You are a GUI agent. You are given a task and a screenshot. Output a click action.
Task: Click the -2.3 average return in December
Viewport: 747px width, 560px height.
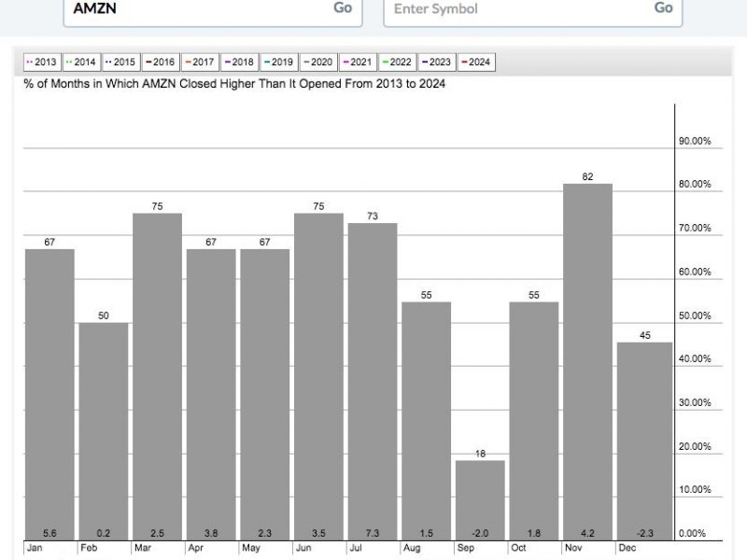pyautogui.click(x=645, y=533)
